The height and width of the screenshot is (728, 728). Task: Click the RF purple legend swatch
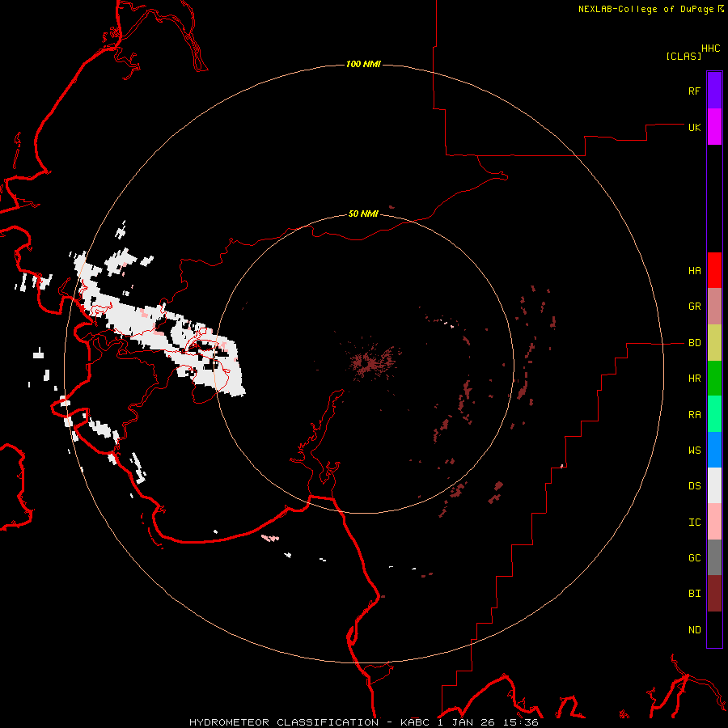coord(714,91)
